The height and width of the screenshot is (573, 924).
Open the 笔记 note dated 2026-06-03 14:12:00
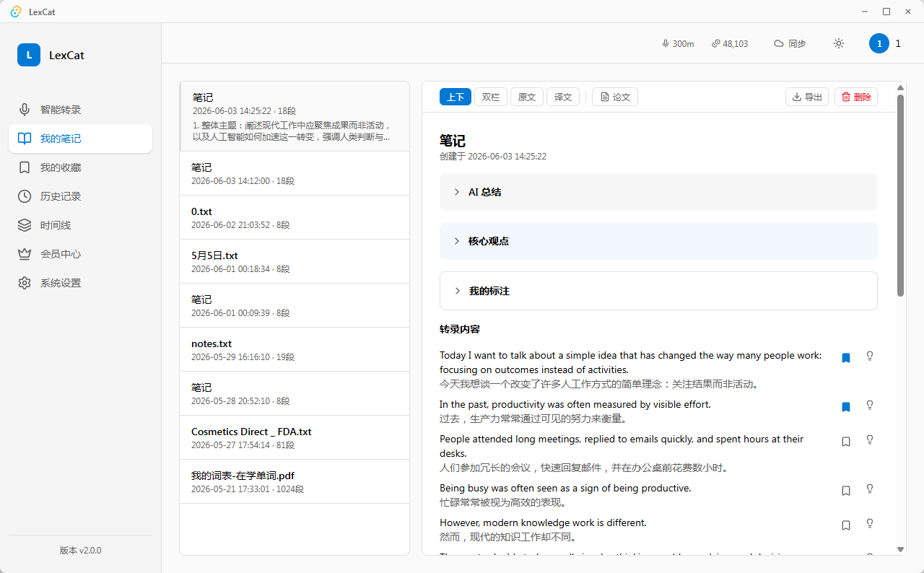pyautogui.click(x=295, y=173)
